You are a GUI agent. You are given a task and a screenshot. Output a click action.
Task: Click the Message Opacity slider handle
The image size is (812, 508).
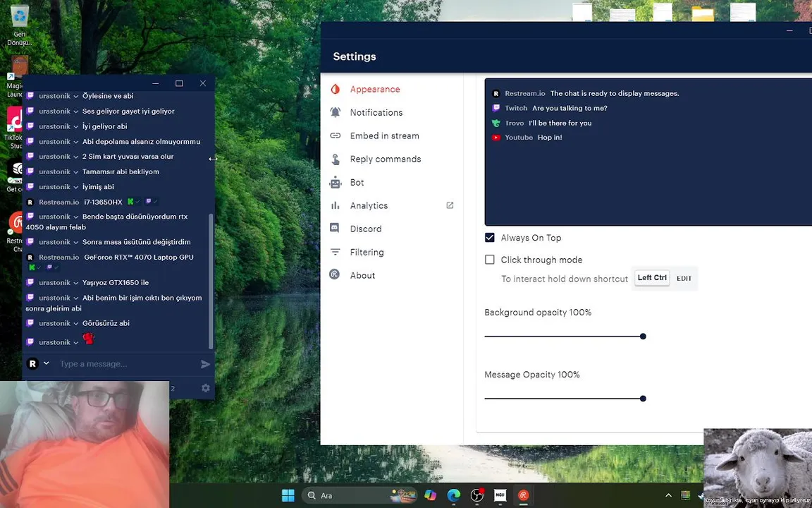(x=643, y=399)
